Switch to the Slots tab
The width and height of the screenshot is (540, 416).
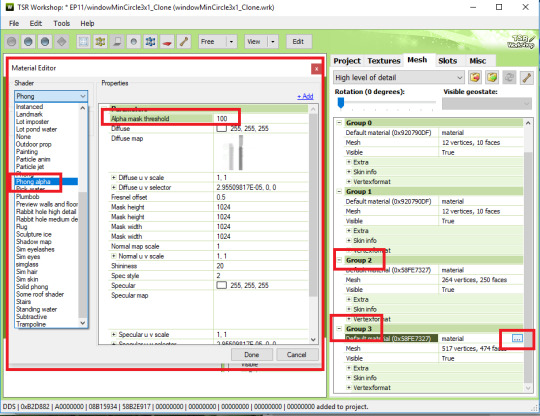[x=447, y=61]
